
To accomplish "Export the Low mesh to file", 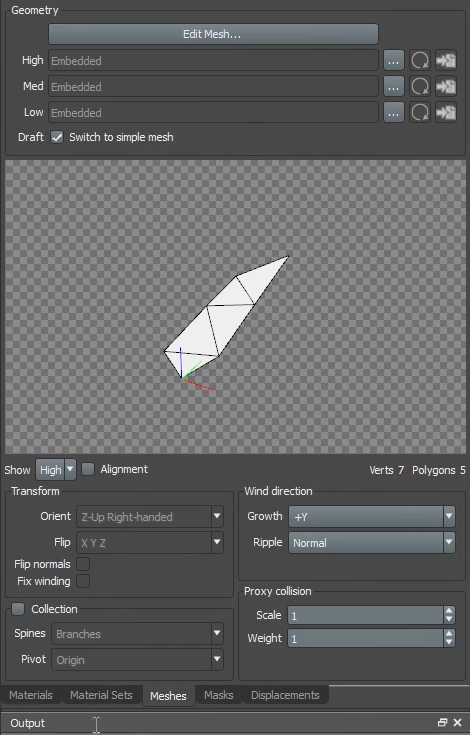I will click(446, 112).
